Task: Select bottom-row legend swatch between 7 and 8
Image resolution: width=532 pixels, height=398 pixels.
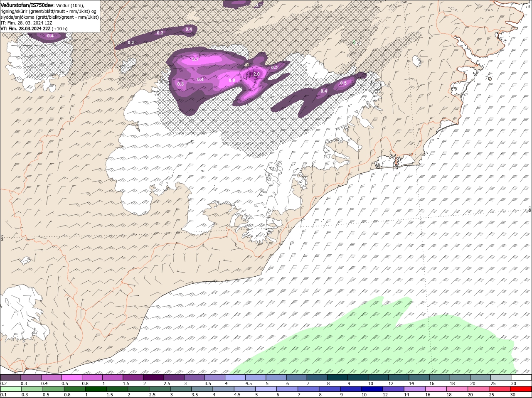Action: coord(308,389)
